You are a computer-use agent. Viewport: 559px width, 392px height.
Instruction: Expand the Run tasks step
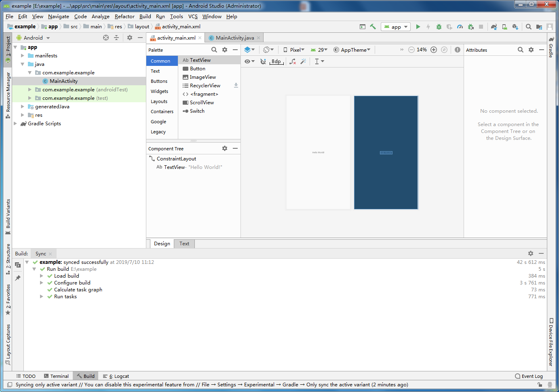pos(41,297)
